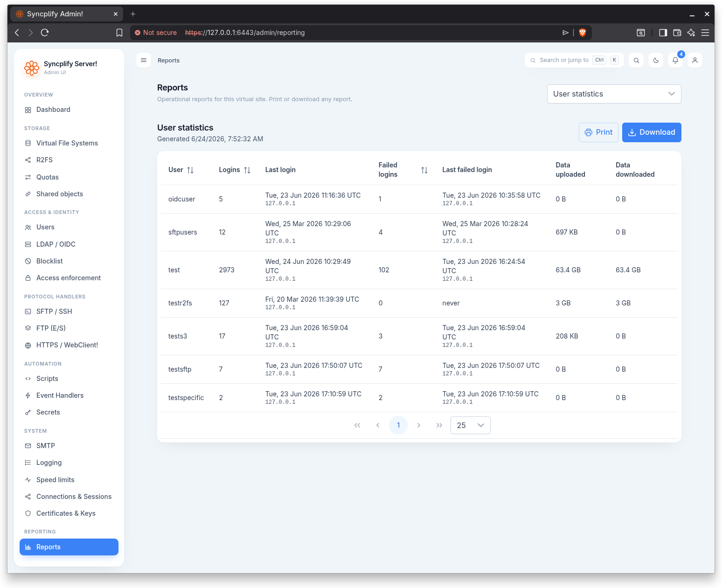
Task: Go to last page of results
Action: point(439,425)
